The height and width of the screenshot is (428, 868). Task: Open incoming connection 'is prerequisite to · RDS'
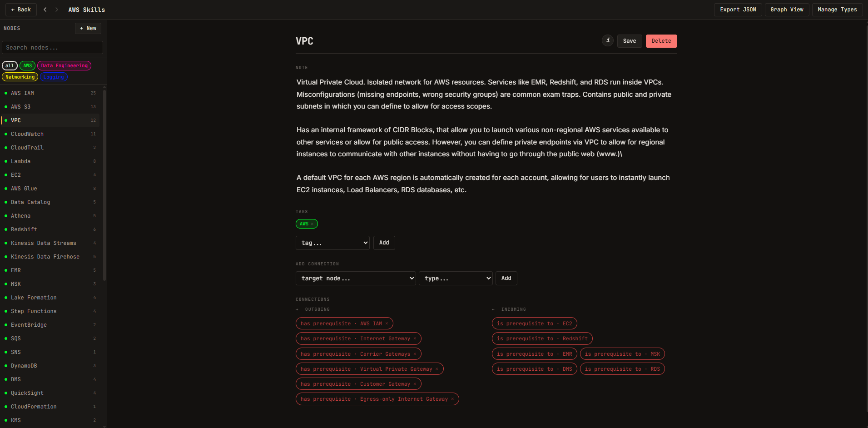pyautogui.click(x=622, y=369)
